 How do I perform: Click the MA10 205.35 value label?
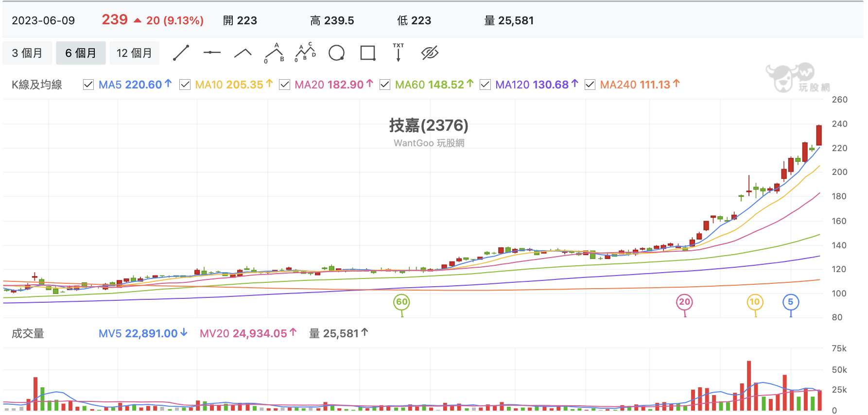point(234,85)
